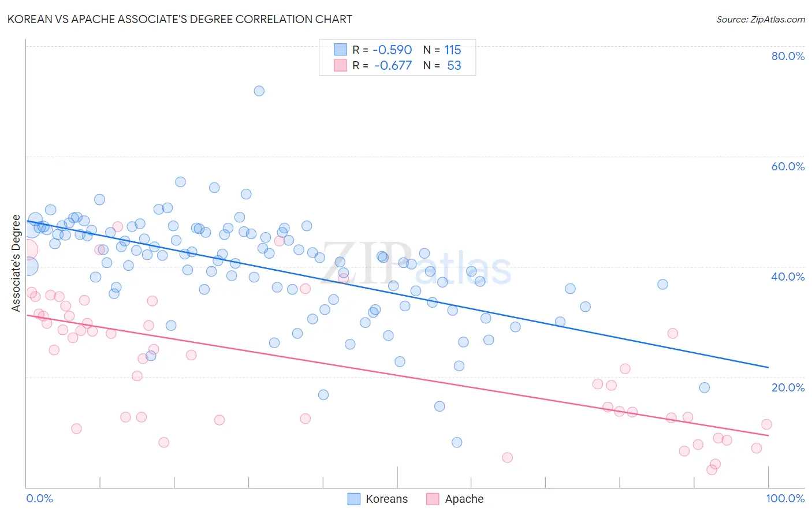Viewport: 812px width, 515px height.
Task: Select the Apache legend label
Action: (464, 499)
